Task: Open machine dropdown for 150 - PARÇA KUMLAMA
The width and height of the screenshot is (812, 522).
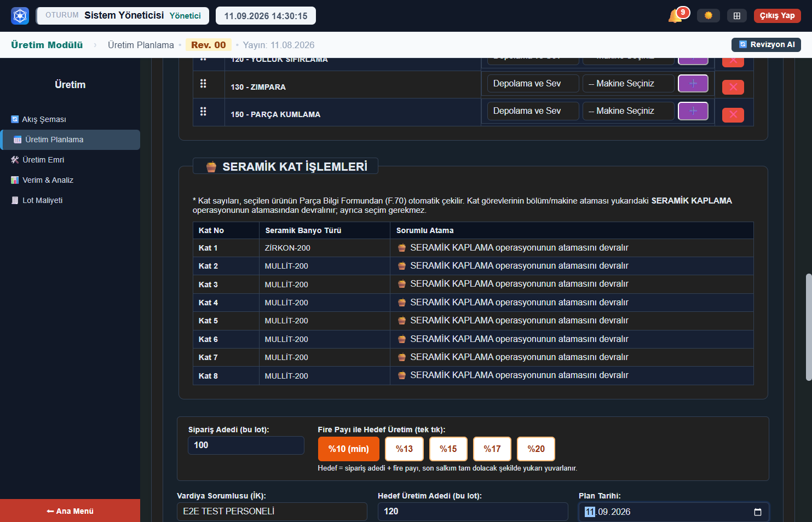Action: pos(629,111)
